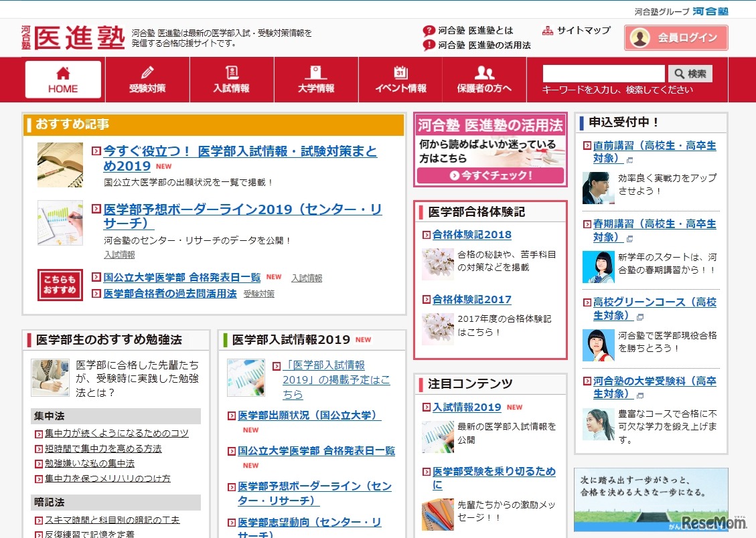Image resolution: width=756 pixels, height=538 pixels.
Task: Click the cherry blossom thumbnail near 合格体験記2017
Action: pyautogui.click(x=438, y=329)
